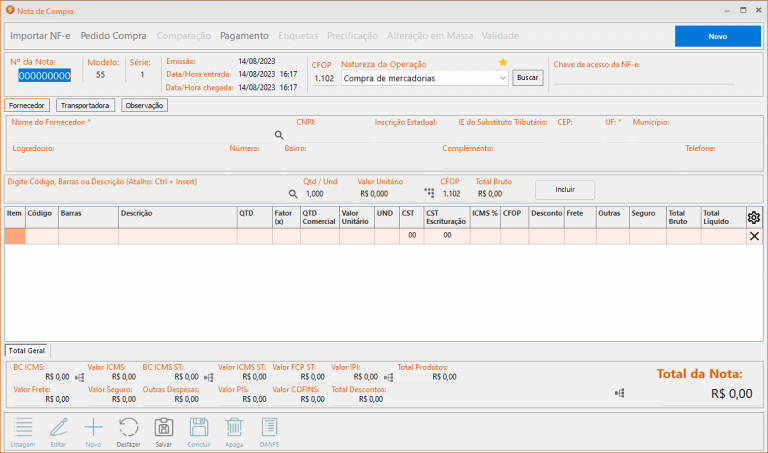Click the product code search field

tap(147, 194)
